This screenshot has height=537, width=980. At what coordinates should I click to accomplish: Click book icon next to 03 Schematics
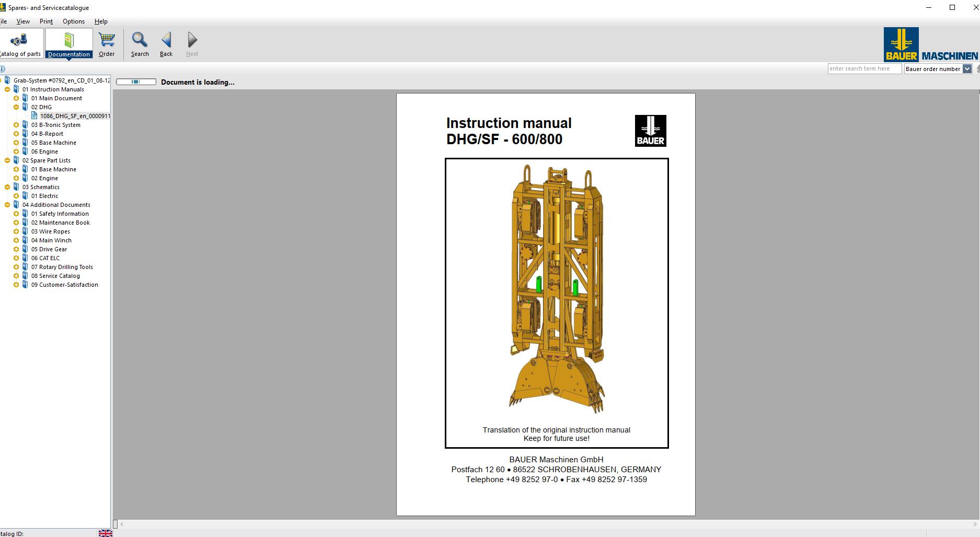(16, 187)
